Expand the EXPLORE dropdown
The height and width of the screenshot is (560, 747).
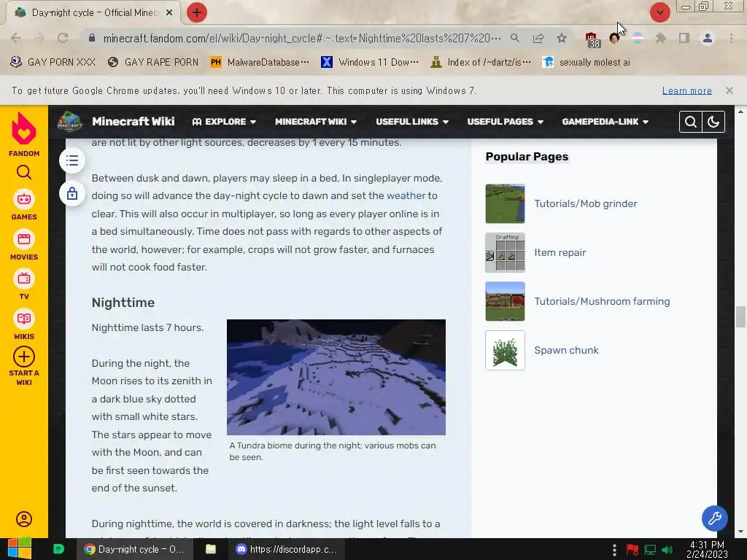pyautogui.click(x=224, y=122)
